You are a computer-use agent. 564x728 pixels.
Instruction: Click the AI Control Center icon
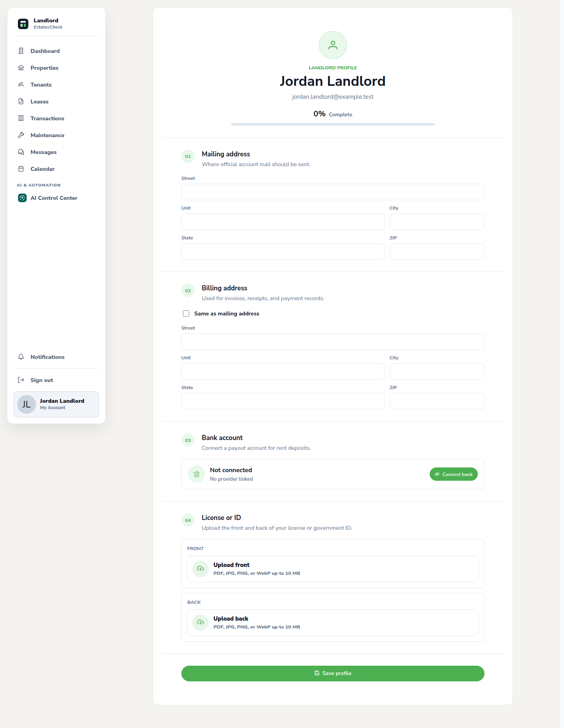[x=22, y=198]
